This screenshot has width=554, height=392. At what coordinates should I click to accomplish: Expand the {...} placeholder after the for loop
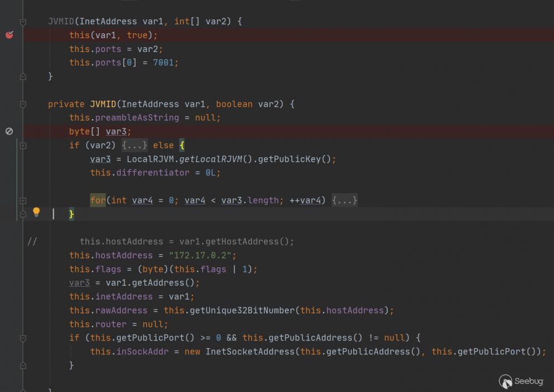345,200
